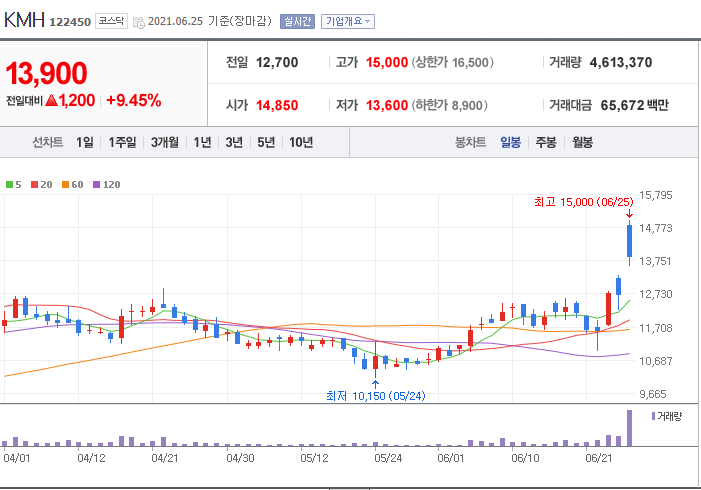Click the 선차트 label
The width and height of the screenshot is (701, 490).
[47, 142]
